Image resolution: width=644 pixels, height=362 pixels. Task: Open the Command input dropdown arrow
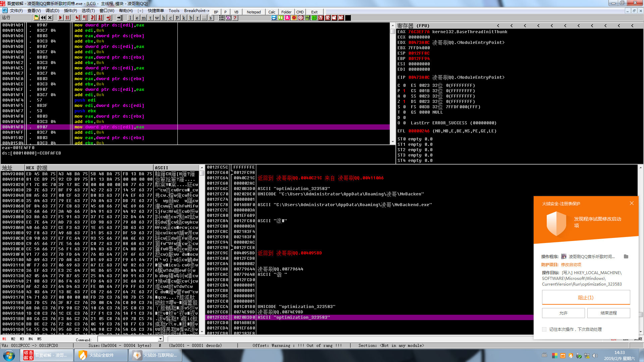point(160,339)
